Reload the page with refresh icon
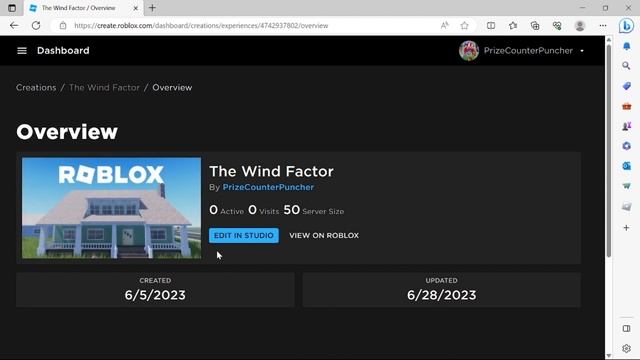 click(36, 25)
